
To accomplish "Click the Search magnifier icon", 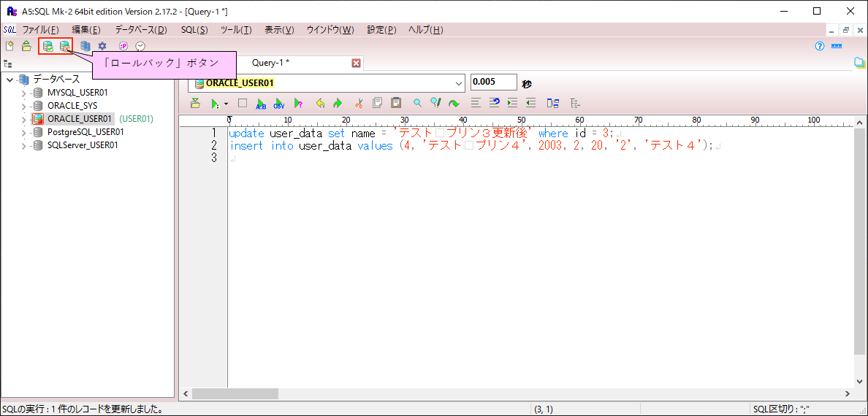I will 417,104.
